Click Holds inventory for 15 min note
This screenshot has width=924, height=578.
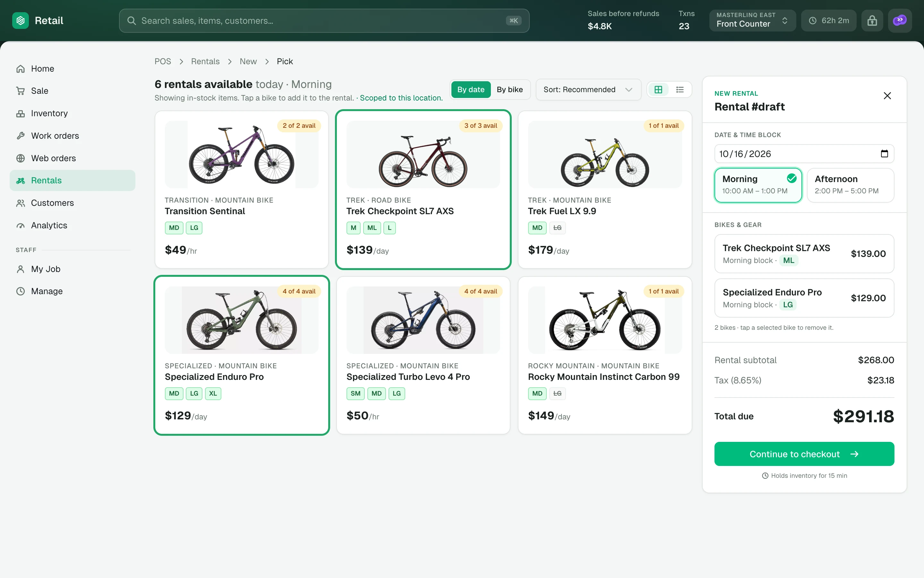coord(805,476)
